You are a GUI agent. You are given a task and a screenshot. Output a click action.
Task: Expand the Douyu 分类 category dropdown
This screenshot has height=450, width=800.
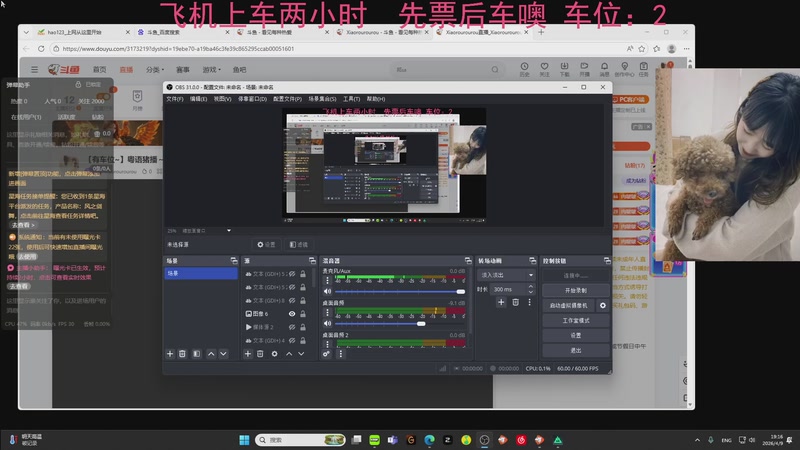pyautogui.click(x=155, y=69)
